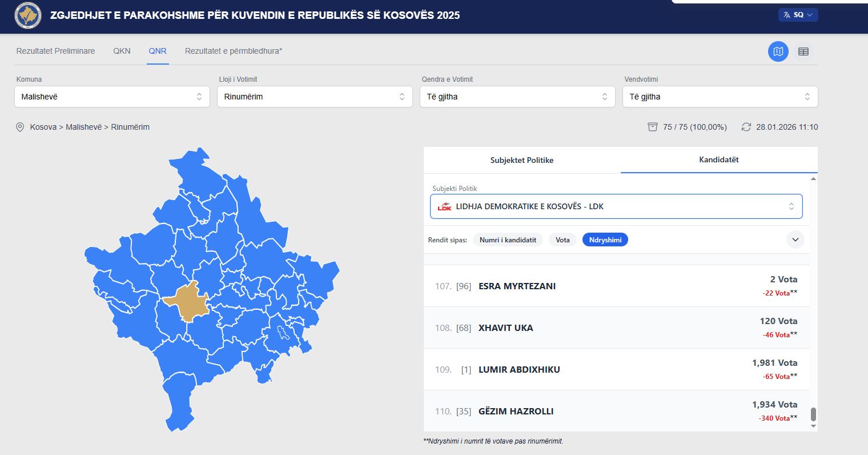This screenshot has width=868, height=455.
Task: Expand the sort options chevron button
Action: tap(795, 240)
